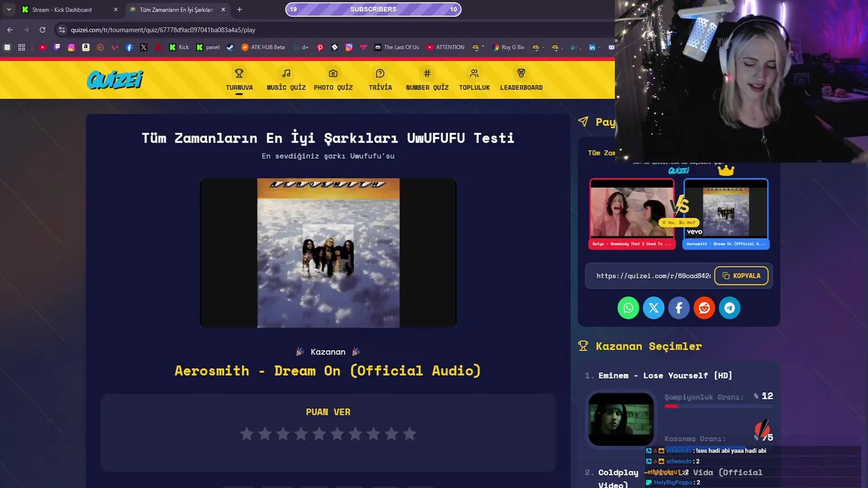
Task: Share result on X (Twitter) icon
Action: (654, 308)
